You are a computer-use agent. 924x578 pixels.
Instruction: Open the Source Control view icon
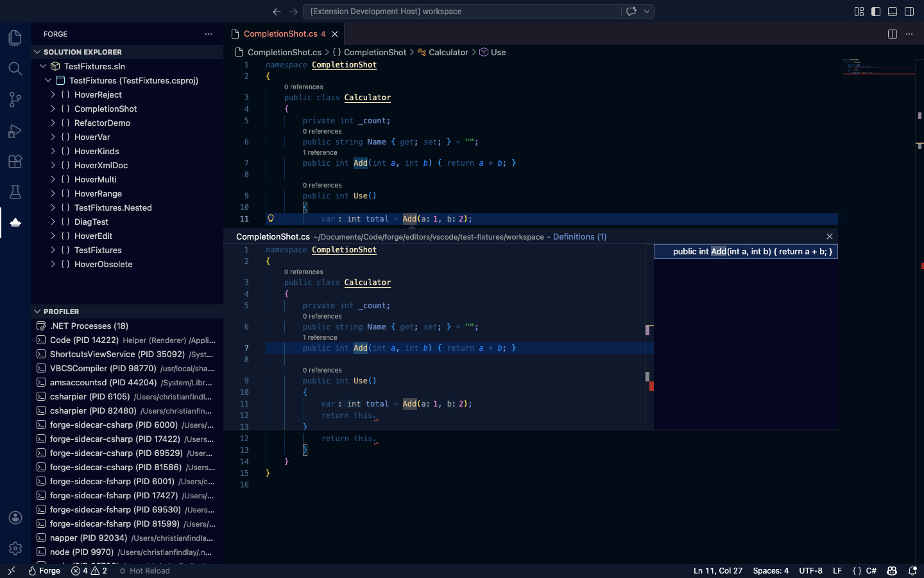click(15, 100)
